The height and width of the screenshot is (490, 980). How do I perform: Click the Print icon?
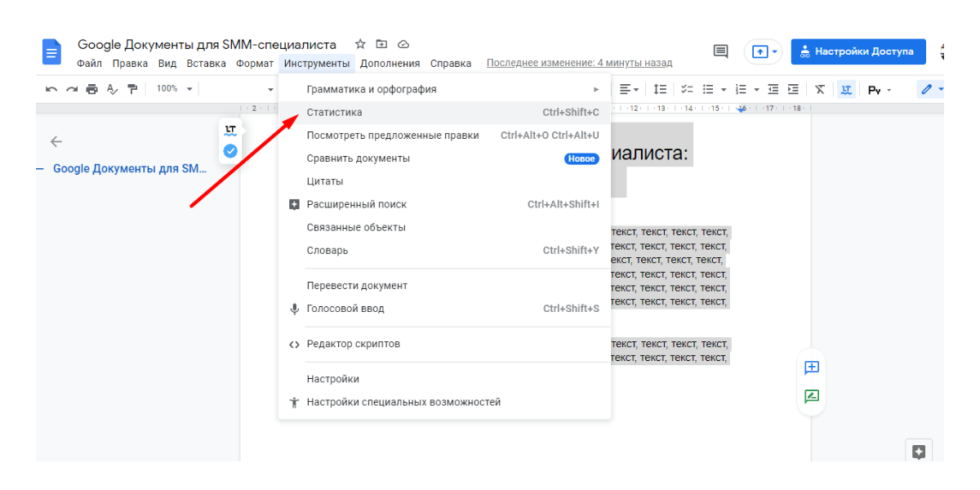(91, 89)
